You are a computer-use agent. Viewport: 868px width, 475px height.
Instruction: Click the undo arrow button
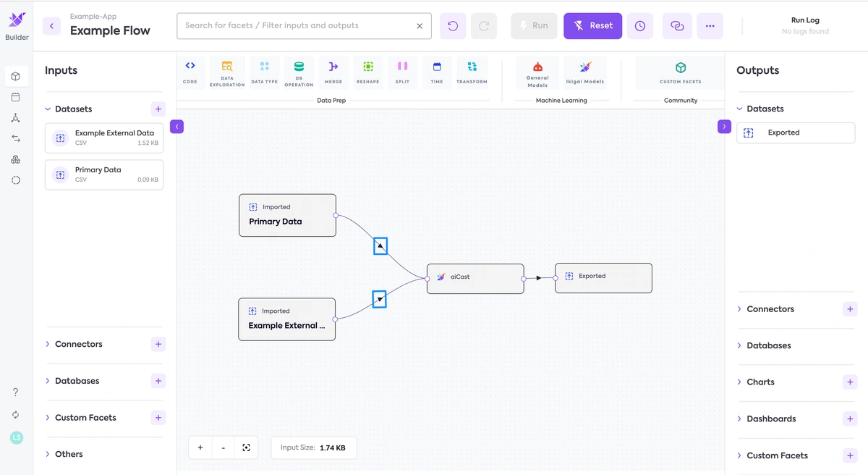pos(453,26)
